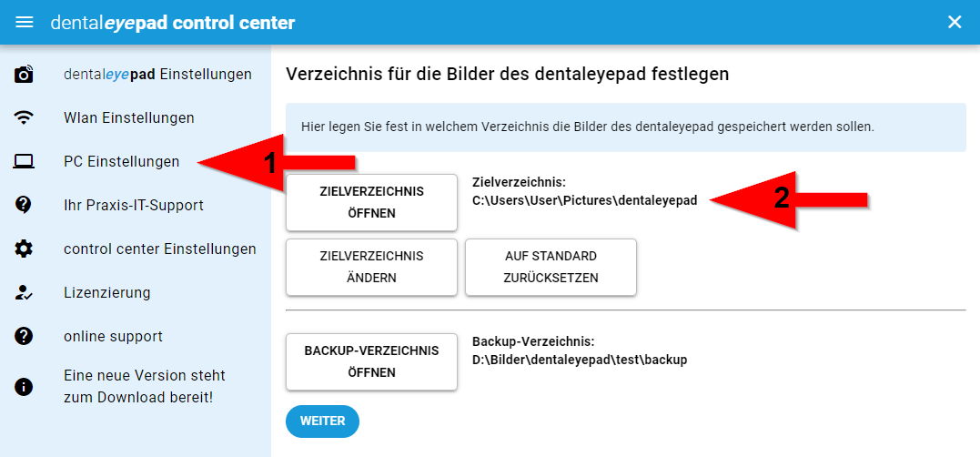Click the gear icon for control center
980x457 pixels.
[x=24, y=249]
